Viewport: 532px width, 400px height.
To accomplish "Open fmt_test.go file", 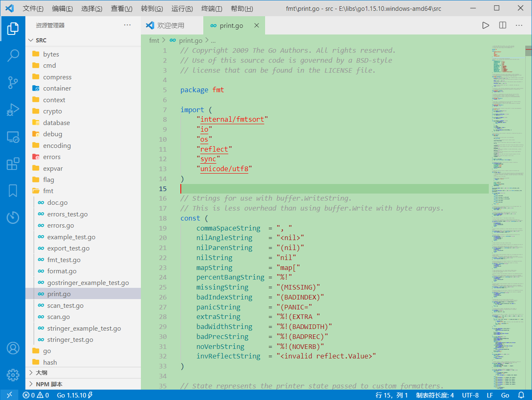I will click(x=83, y=260).
